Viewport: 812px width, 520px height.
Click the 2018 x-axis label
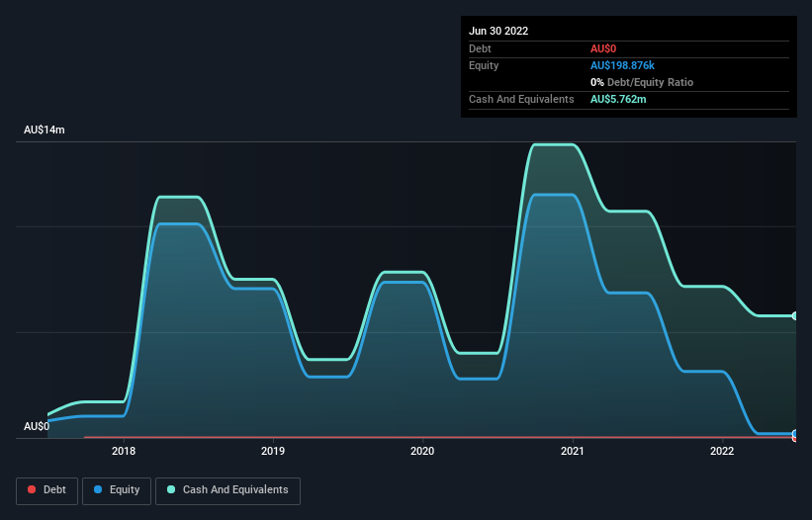pyautogui.click(x=124, y=451)
